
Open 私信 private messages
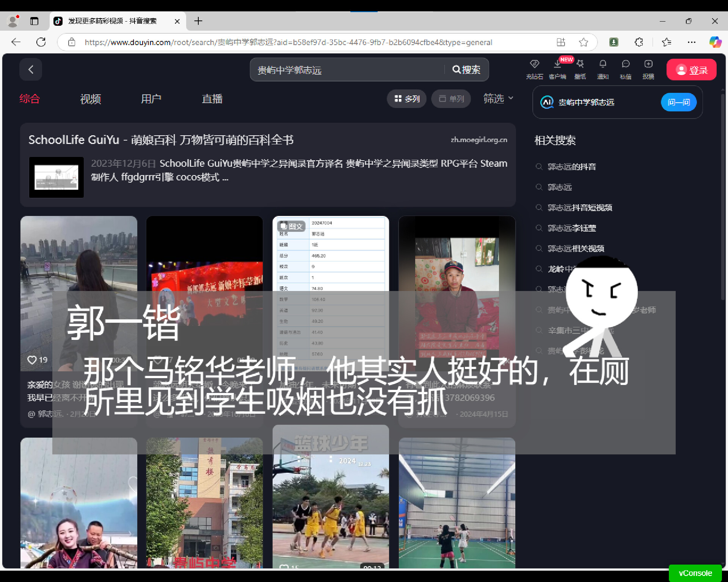point(626,69)
